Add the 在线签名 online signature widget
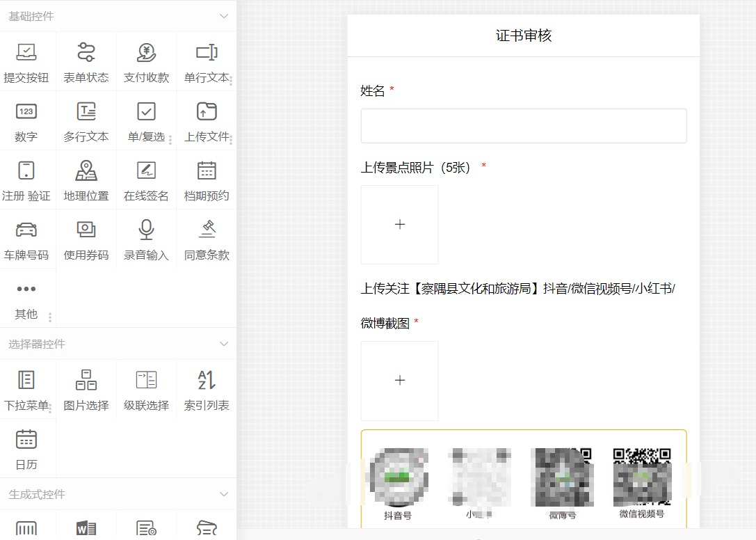The height and width of the screenshot is (540, 756). [x=147, y=181]
